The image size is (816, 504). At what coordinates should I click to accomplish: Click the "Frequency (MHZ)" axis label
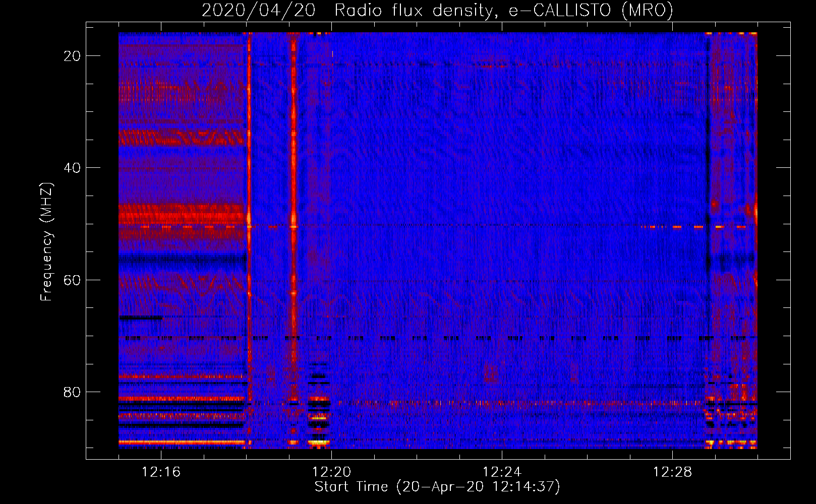click(x=46, y=242)
